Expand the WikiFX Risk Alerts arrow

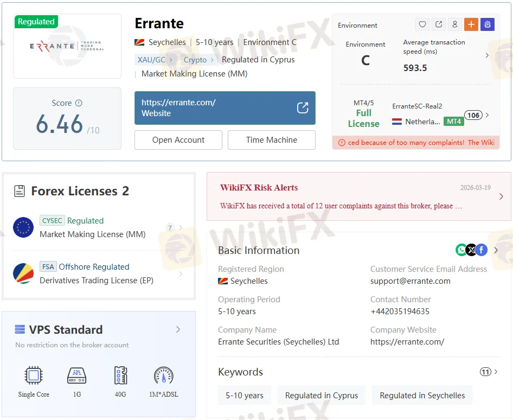tap(501, 196)
